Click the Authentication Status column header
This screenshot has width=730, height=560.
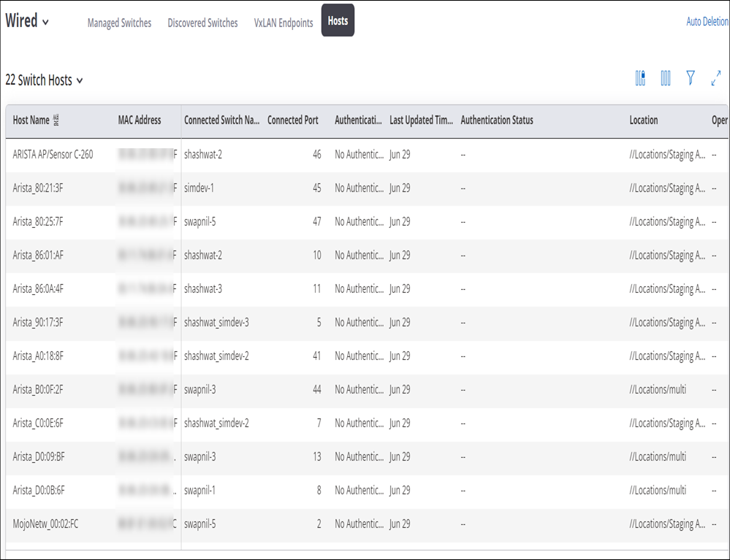pos(497,120)
